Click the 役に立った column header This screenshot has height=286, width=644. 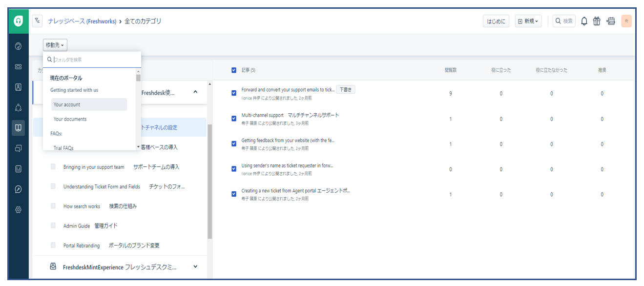tap(501, 70)
